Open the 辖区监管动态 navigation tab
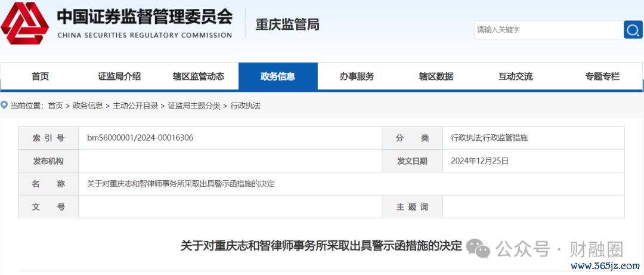The height and width of the screenshot is (275, 644). click(x=199, y=76)
